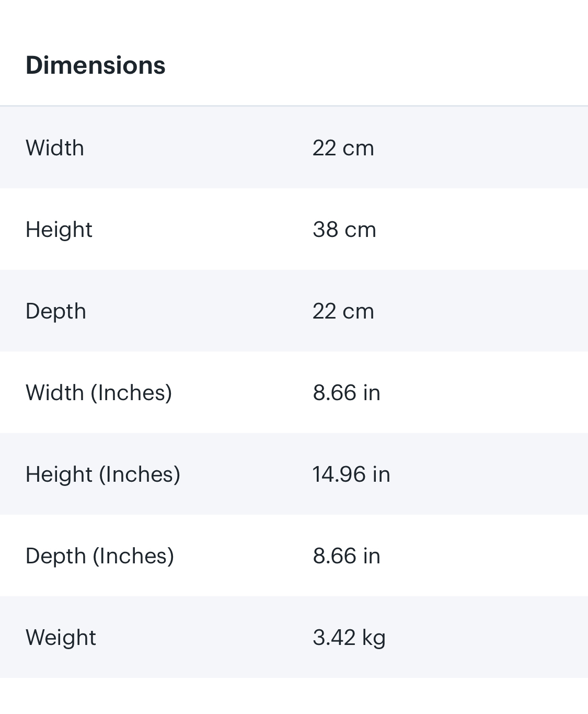Select the Width (Inches) 8.66 in value

347,393
